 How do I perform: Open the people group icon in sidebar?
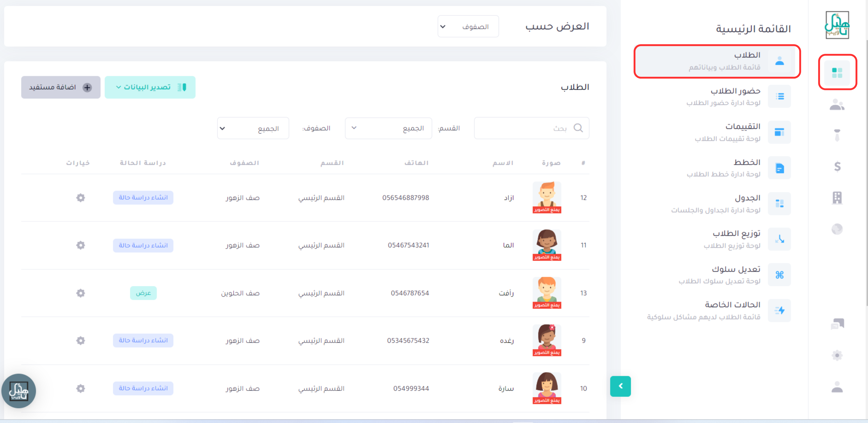tap(837, 105)
